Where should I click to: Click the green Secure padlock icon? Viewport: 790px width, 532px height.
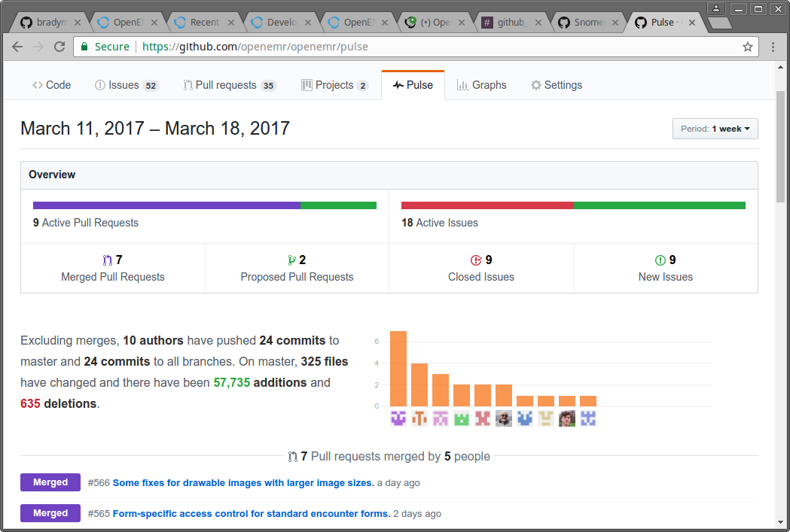tap(84, 47)
